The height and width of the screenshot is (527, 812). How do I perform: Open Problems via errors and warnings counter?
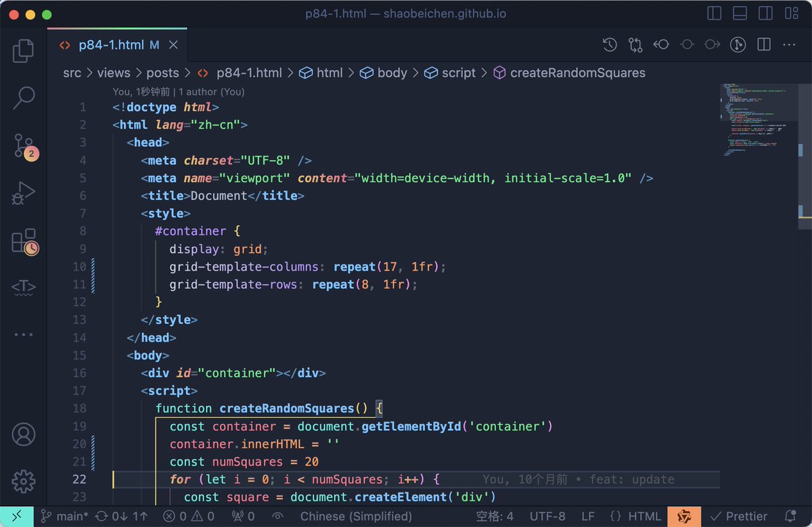click(190, 516)
